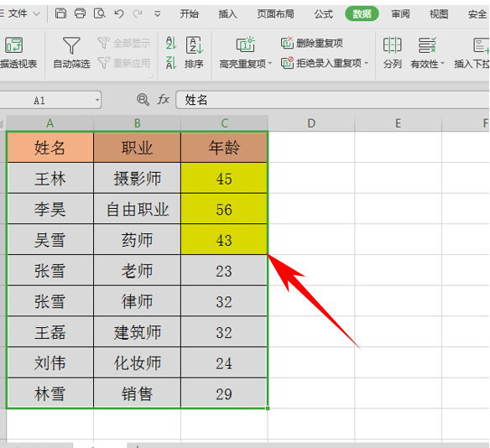Expand the Reject Duplicate Entry (拒绝录入重复项) dropdown
Image resolution: width=490 pixels, height=448 pixels.
(366, 64)
